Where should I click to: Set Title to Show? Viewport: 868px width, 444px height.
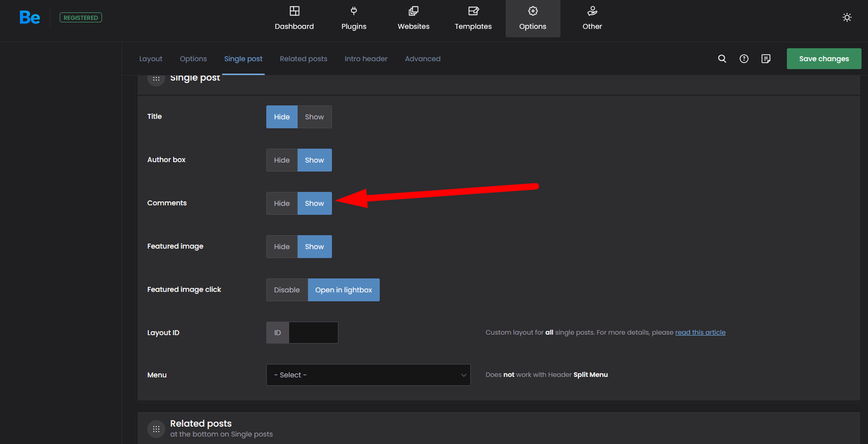pos(314,117)
